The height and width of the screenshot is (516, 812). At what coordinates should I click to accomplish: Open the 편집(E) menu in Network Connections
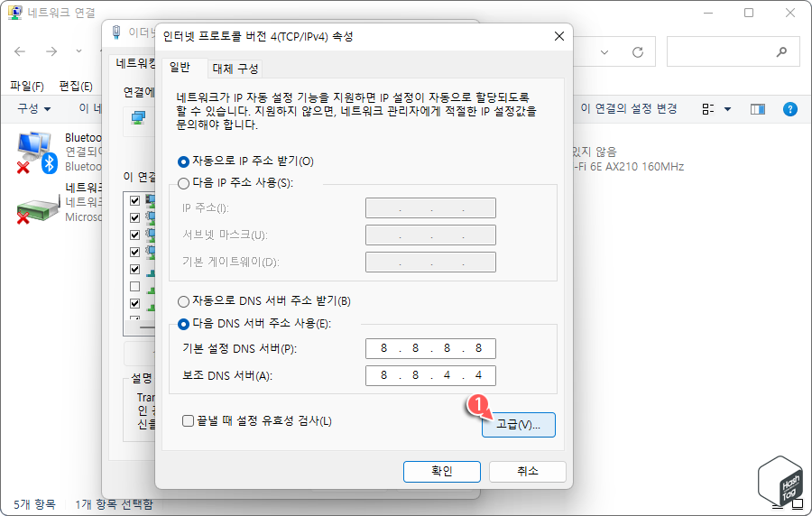point(76,86)
